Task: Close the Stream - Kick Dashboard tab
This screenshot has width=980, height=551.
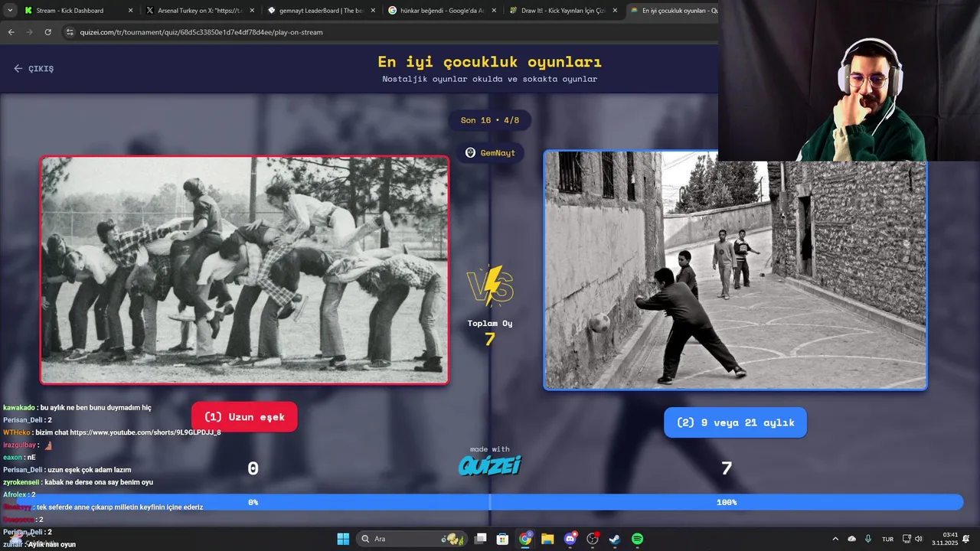Action: (130, 11)
